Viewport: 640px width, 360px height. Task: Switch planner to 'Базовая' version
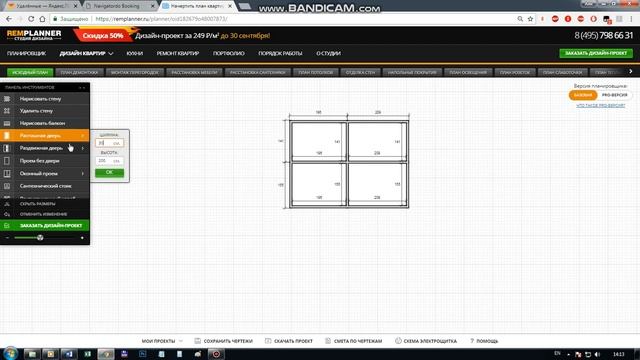click(x=583, y=95)
